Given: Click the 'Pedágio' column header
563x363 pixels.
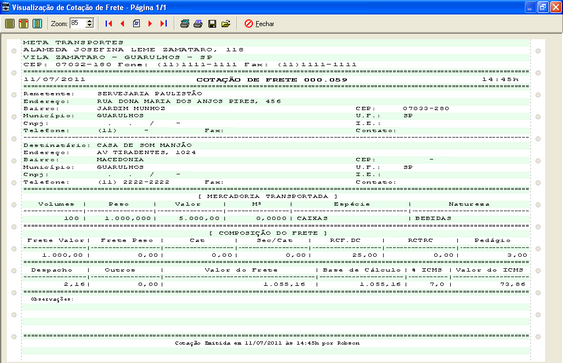Looking at the screenshot, I should (x=492, y=241).
